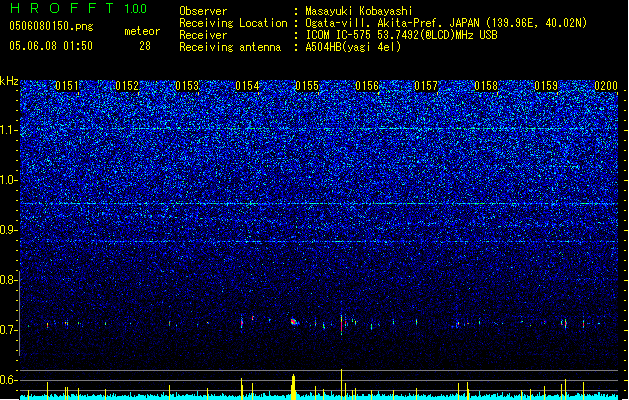Click the bright meteor echo near 0155

(293, 321)
